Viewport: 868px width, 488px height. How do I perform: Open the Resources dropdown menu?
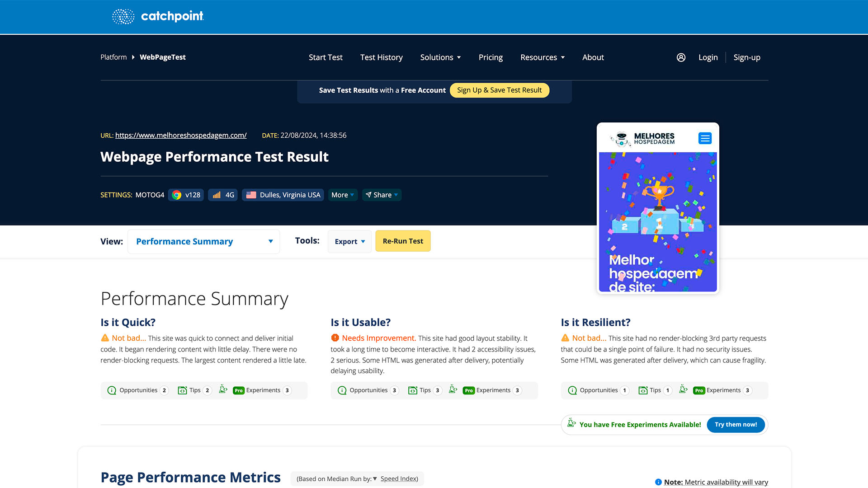[542, 57]
